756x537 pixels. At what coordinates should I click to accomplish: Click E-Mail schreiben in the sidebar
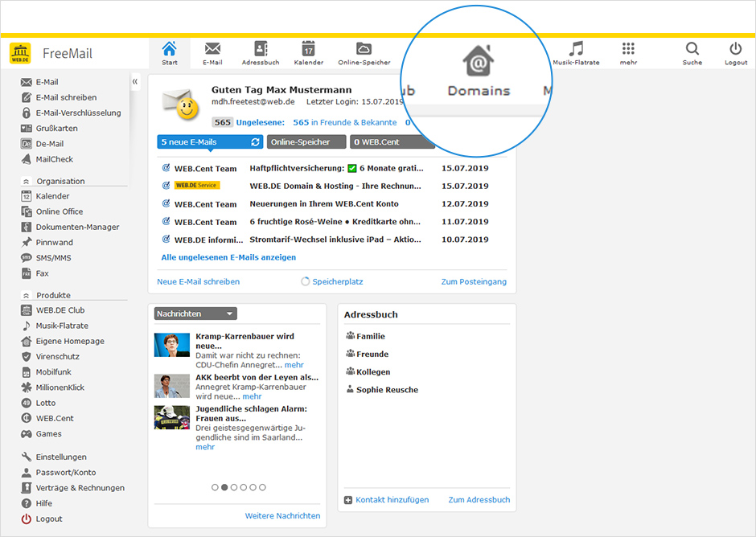59,97
